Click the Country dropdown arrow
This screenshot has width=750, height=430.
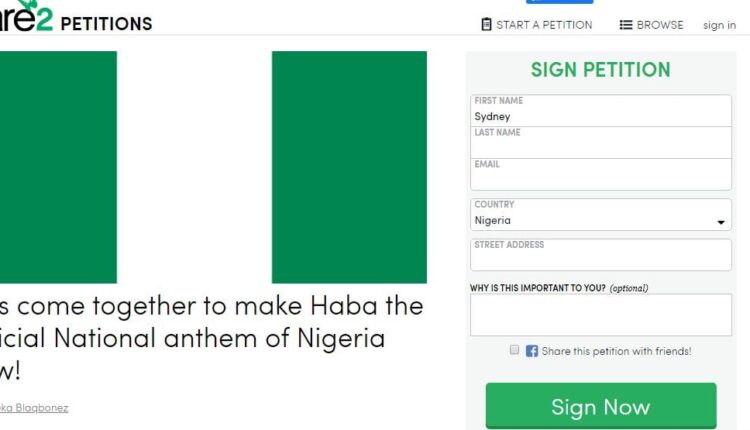722,222
